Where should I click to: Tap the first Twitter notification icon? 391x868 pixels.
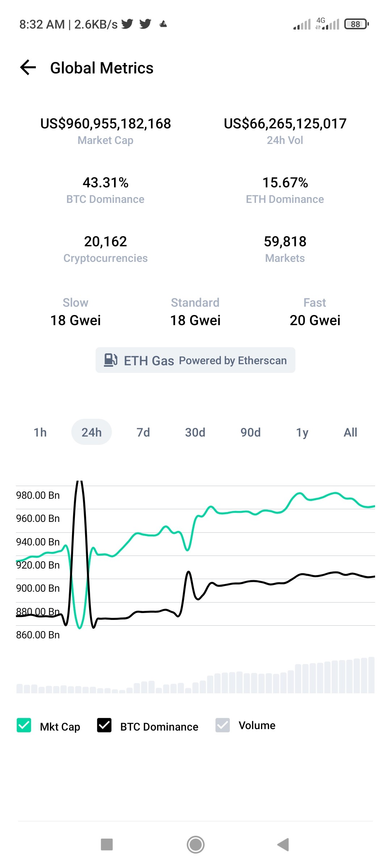pyautogui.click(x=127, y=24)
